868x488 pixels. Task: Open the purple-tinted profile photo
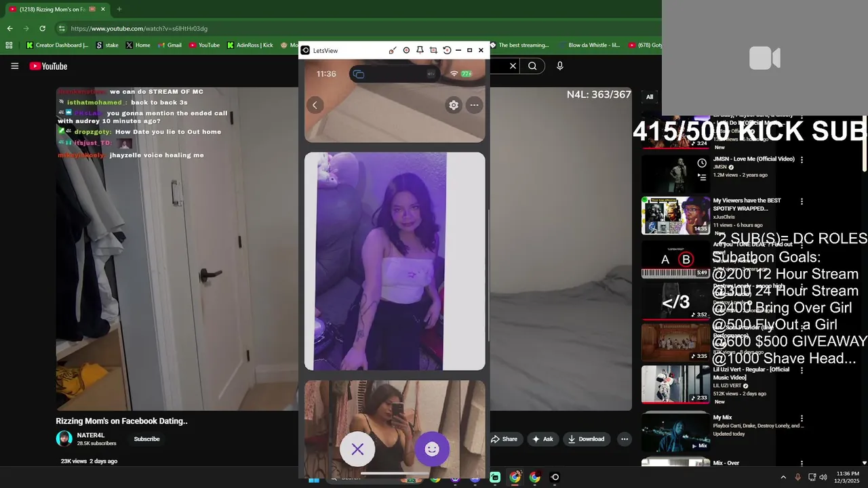(x=395, y=261)
